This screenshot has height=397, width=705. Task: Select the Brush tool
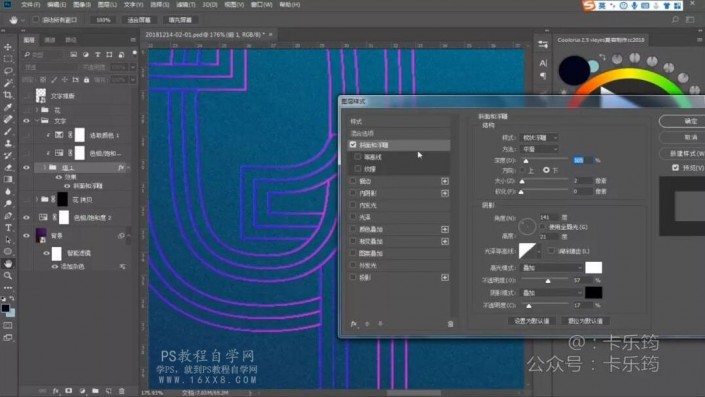[x=8, y=131]
